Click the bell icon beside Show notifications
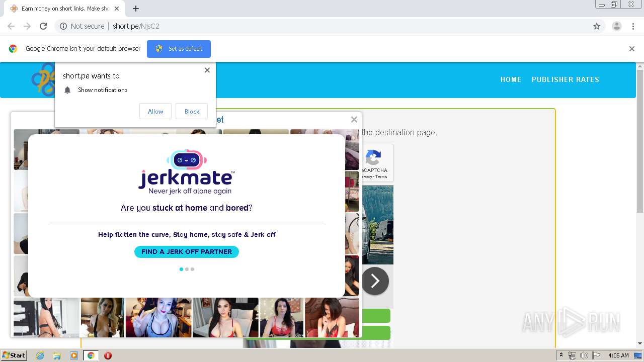 [x=67, y=90]
